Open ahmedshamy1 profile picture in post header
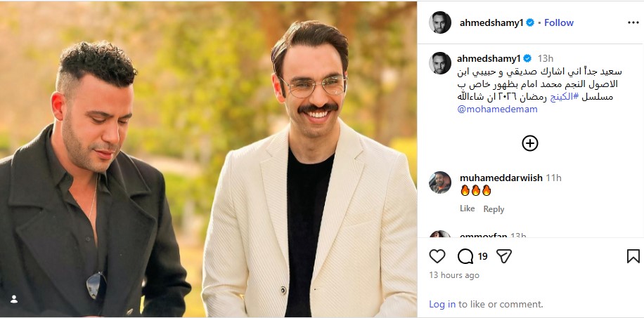The width and height of the screenshot is (644, 318). pyautogui.click(x=440, y=22)
